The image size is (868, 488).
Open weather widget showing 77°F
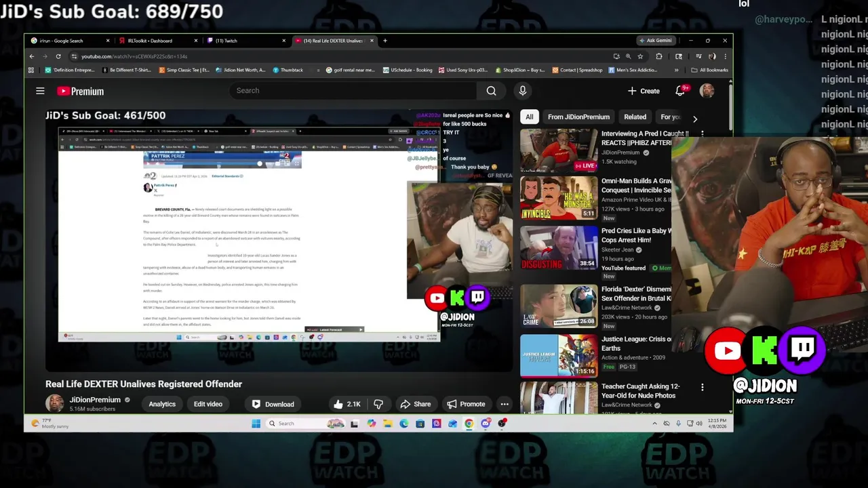pyautogui.click(x=50, y=424)
